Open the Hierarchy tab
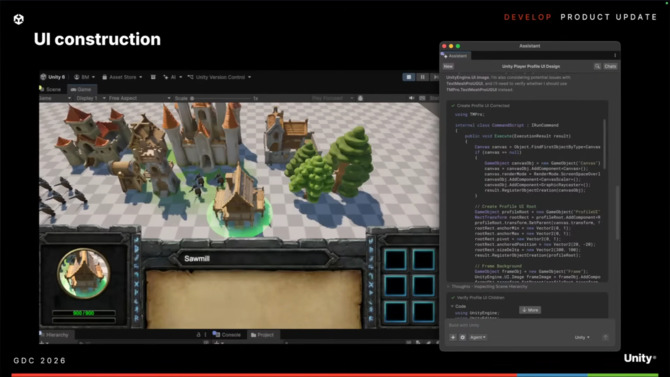 pyautogui.click(x=56, y=335)
